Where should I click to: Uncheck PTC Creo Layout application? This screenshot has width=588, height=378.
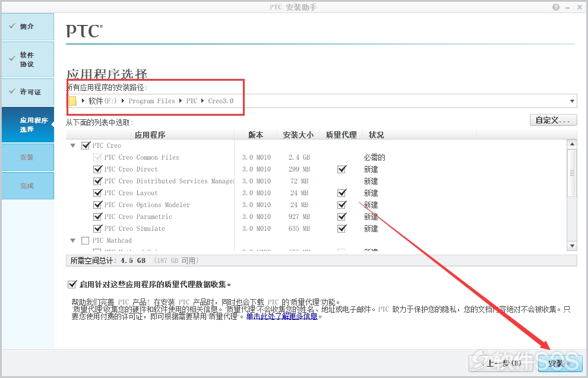point(97,193)
